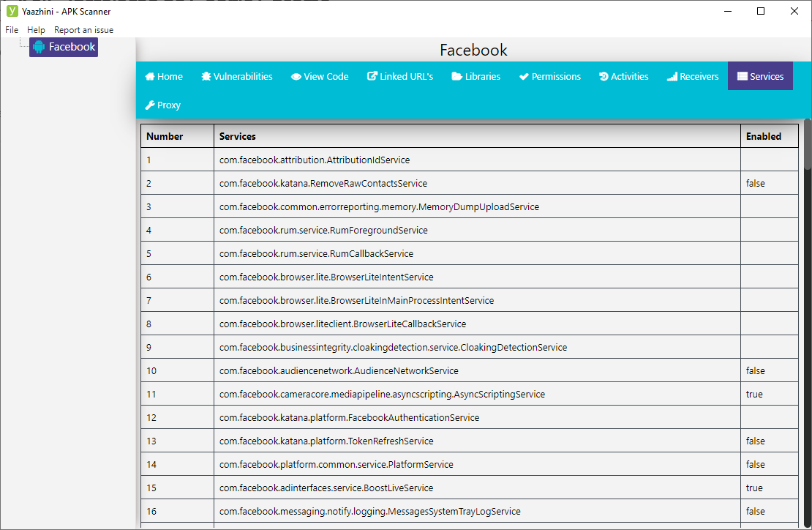Image resolution: width=812 pixels, height=530 pixels.
Task: Open the Libraries tab
Action: click(x=476, y=76)
